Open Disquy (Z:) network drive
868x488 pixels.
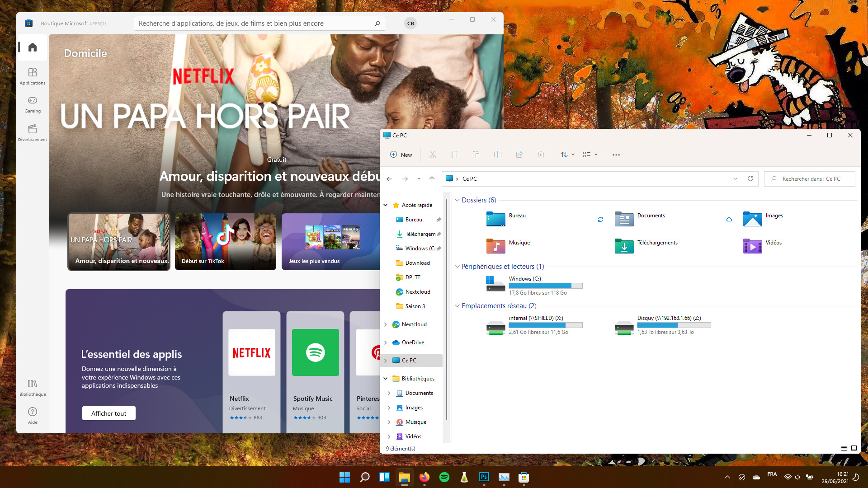click(x=662, y=325)
